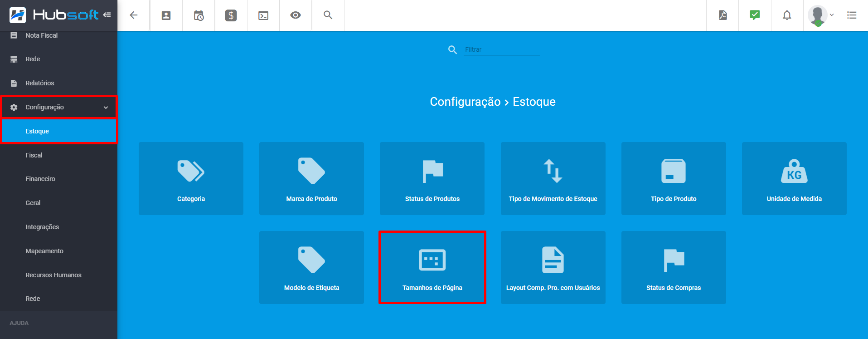The width and height of the screenshot is (868, 339).
Task: Open the Modelo de Etiqueta card
Action: click(311, 267)
